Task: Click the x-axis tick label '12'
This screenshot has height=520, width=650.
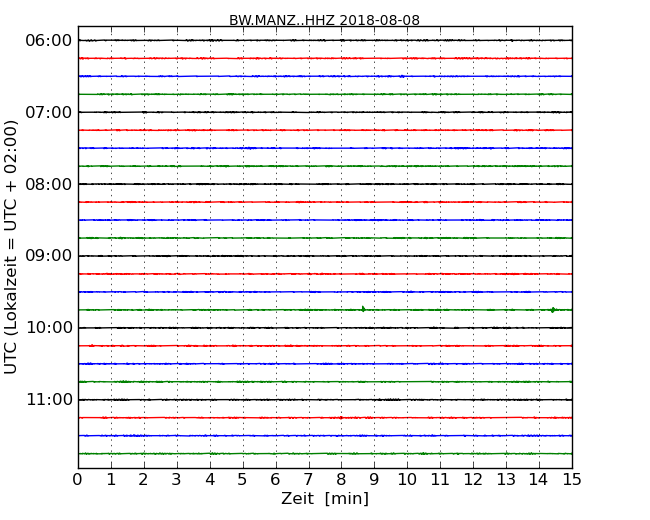Action: click(x=473, y=480)
